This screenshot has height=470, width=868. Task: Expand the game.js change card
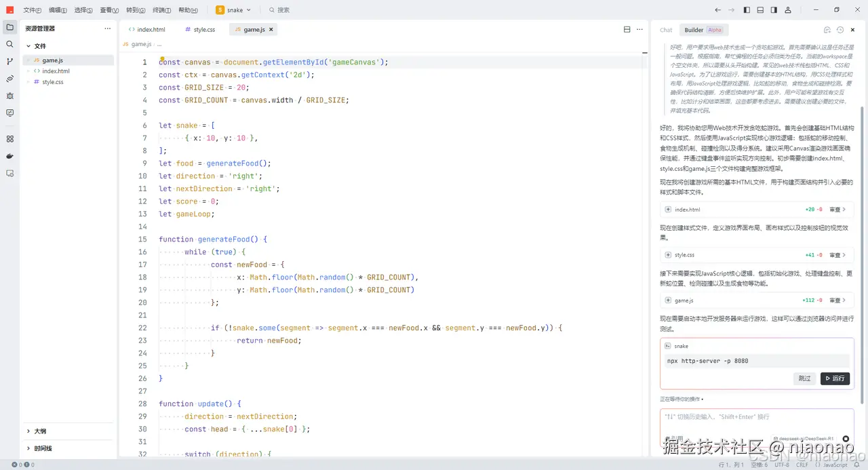[x=668, y=300]
